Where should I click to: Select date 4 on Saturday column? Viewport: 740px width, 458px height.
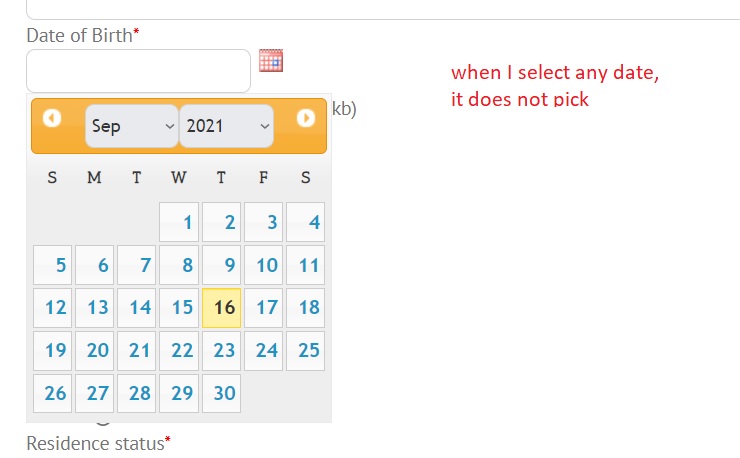click(305, 222)
